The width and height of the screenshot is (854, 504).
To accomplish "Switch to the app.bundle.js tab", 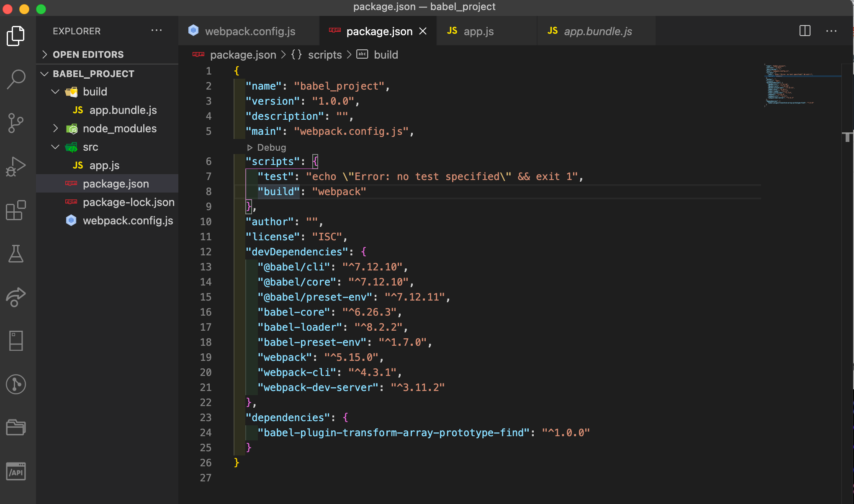I will 597,31.
